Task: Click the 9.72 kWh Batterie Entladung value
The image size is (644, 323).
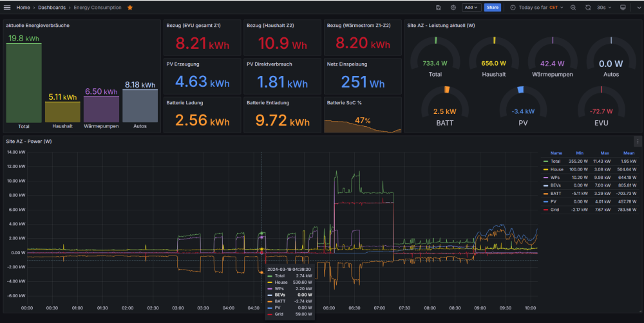Action: [x=282, y=120]
